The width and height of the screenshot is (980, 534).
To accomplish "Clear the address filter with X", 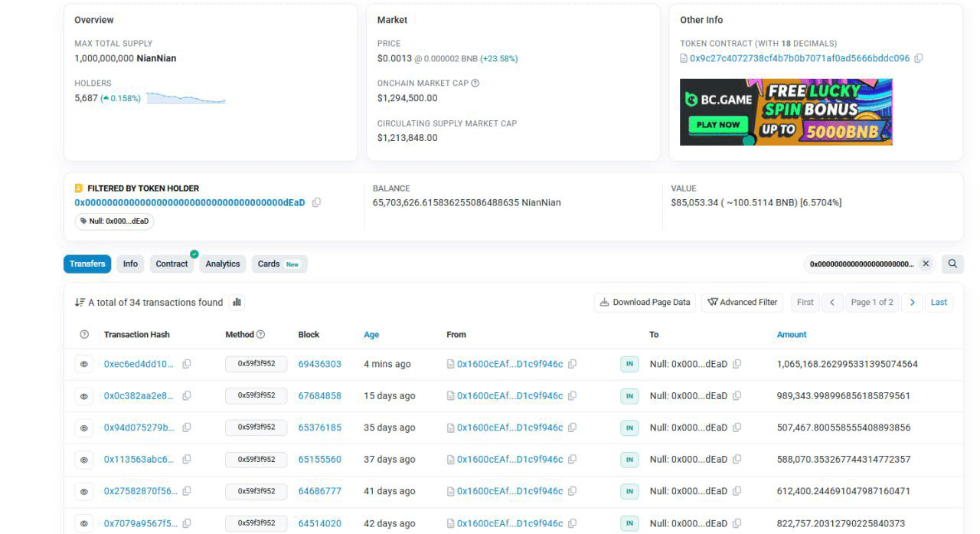I will 926,264.
